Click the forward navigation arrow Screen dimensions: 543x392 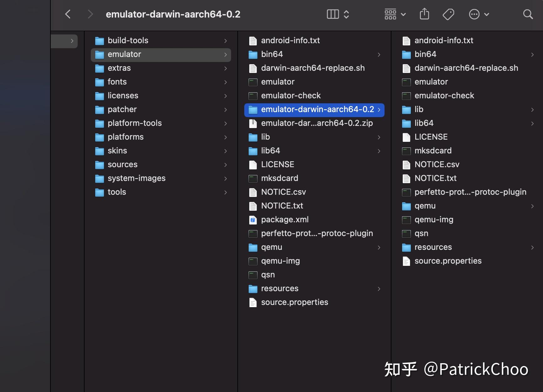pos(90,14)
